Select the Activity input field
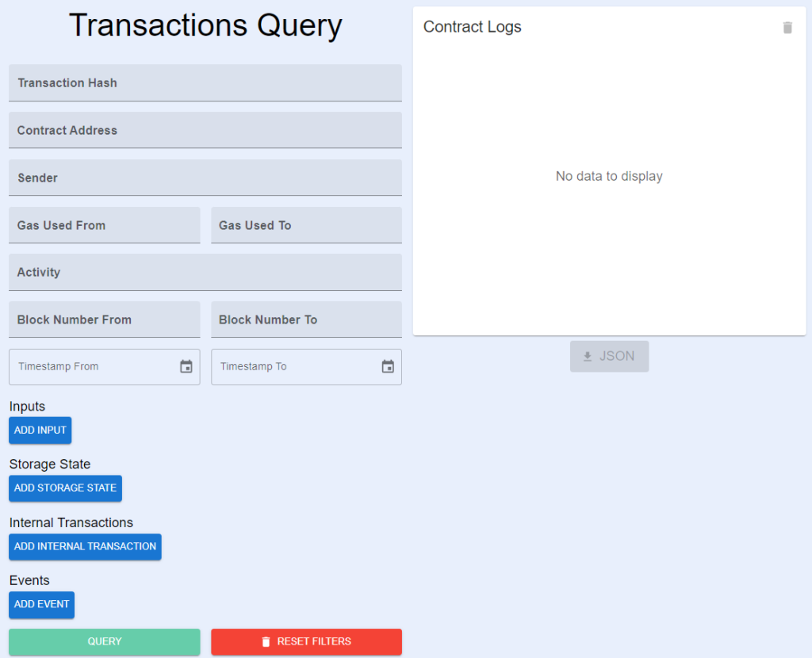The width and height of the screenshot is (812, 658). [x=205, y=272]
